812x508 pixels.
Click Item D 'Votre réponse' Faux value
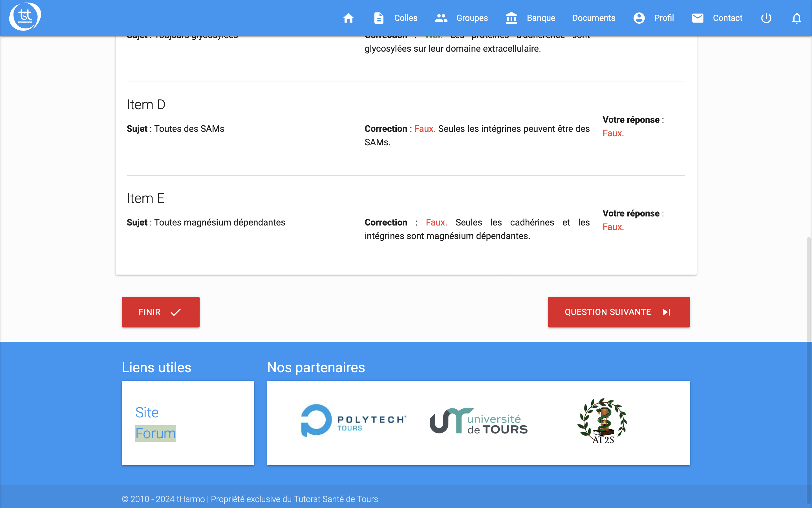[x=613, y=133]
